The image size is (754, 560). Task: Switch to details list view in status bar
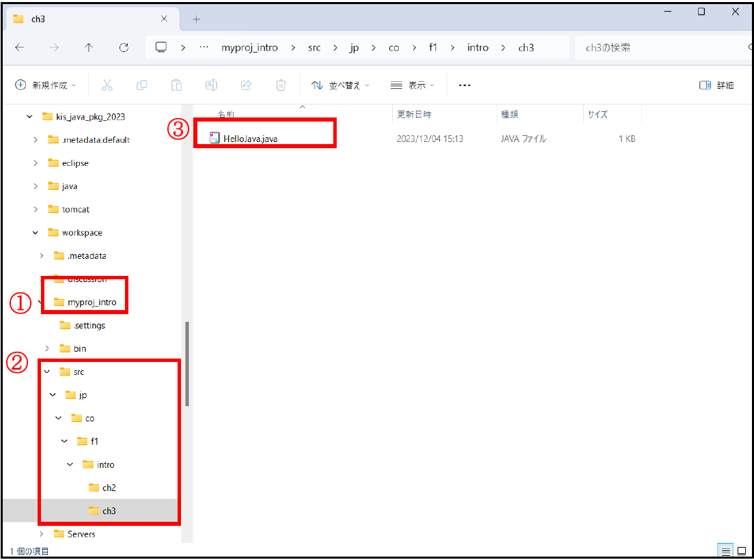(x=726, y=550)
